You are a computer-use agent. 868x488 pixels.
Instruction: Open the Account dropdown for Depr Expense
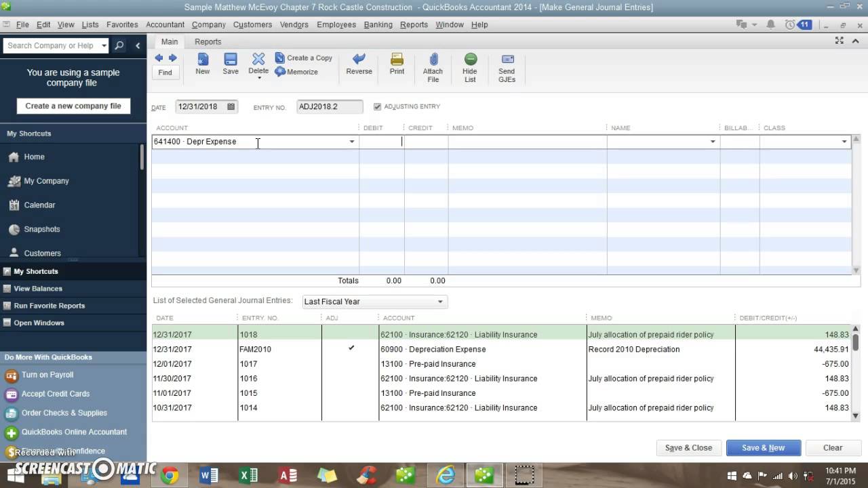tap(352, 142)
